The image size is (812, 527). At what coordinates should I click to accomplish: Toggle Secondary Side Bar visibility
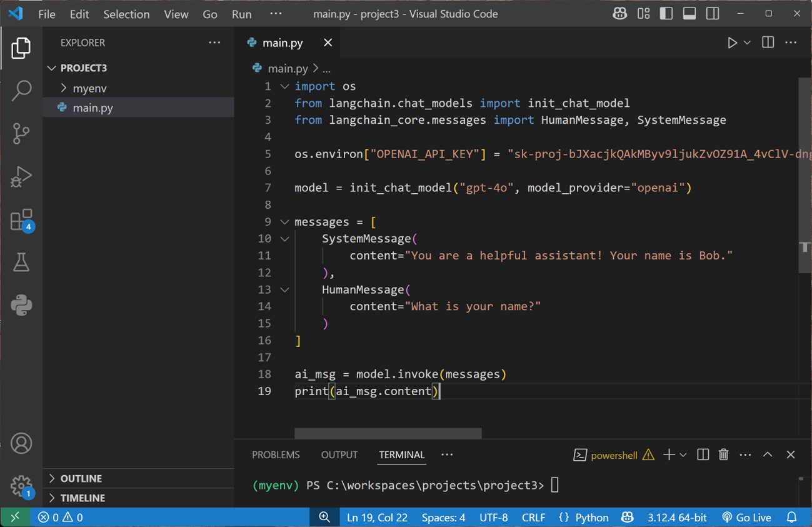tap(713, 14)
